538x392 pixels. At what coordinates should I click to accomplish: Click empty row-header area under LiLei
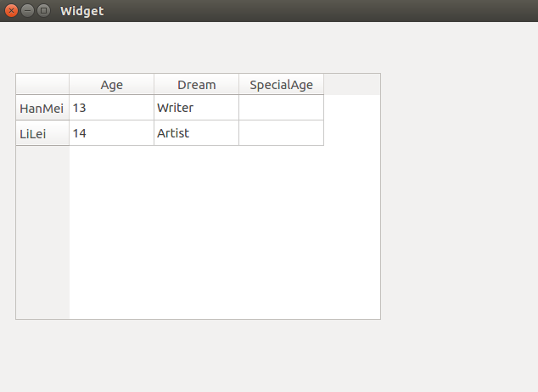click(42, 229)
